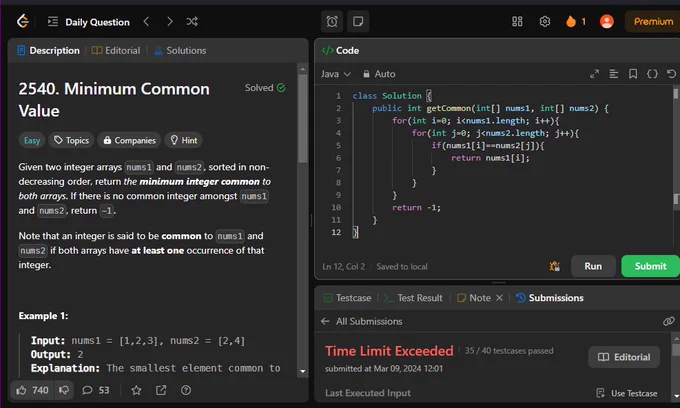Image resolution: width=680 pixels, height=408 pixels.
Task: Go back to All Submissions
Action: click(361, 321)
